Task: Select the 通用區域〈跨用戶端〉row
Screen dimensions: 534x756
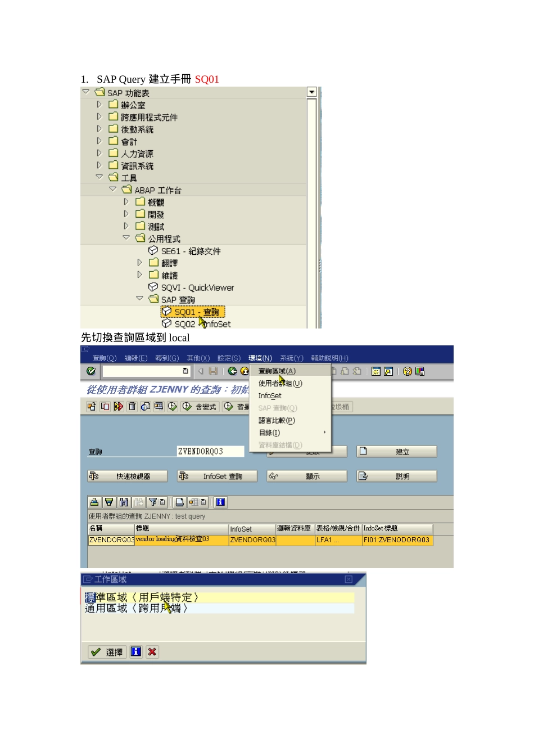Action: coord(220,609)
